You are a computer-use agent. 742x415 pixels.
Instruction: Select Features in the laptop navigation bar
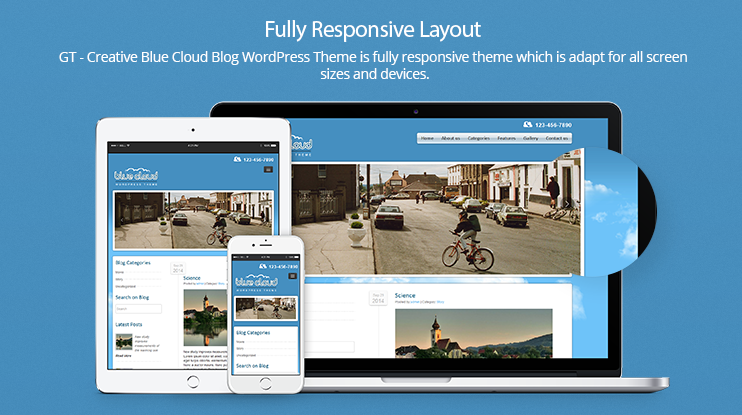point(506,138)
